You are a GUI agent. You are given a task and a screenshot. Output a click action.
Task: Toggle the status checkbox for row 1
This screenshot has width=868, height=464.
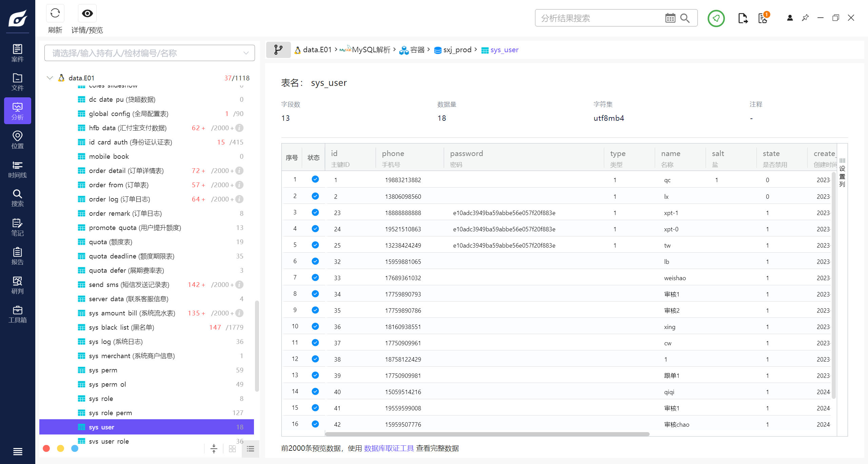coord(315,179)
